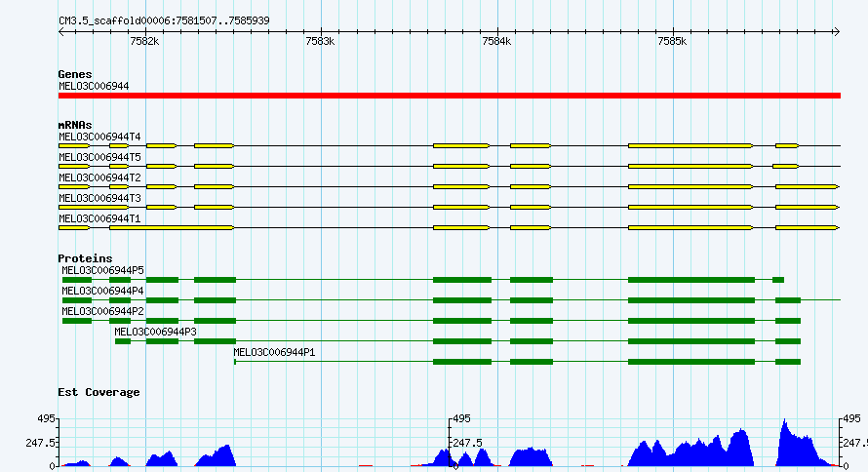Click the 495 label on the middle coverage axis
Screen dimensions: 868x472
click(x=461, y=419)
